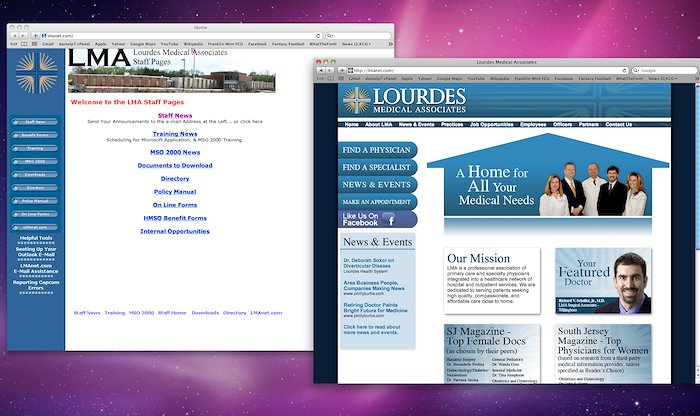Open HMSO Benefit Forms link

click(x=175, y=218)
